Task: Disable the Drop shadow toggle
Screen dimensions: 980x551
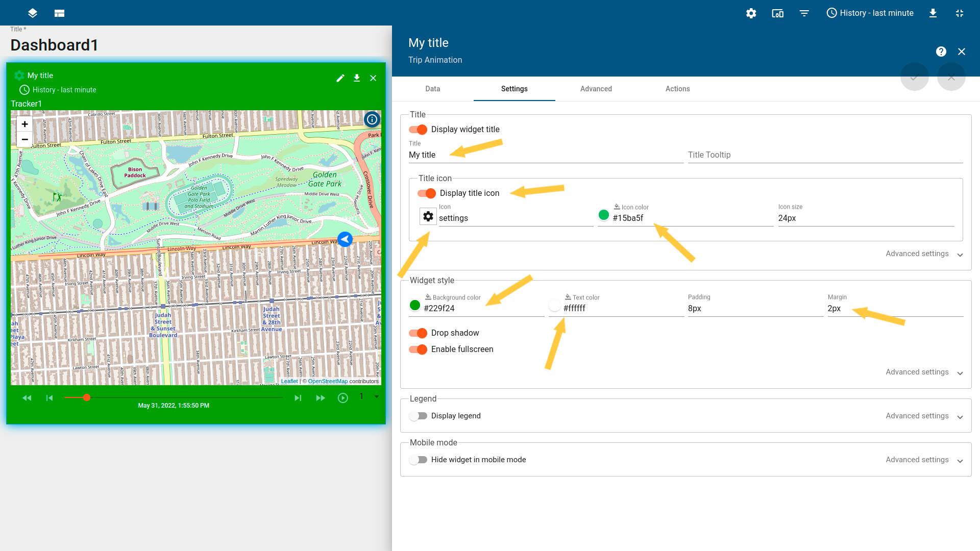Action: pyautogui.click(x=418, y=333)
